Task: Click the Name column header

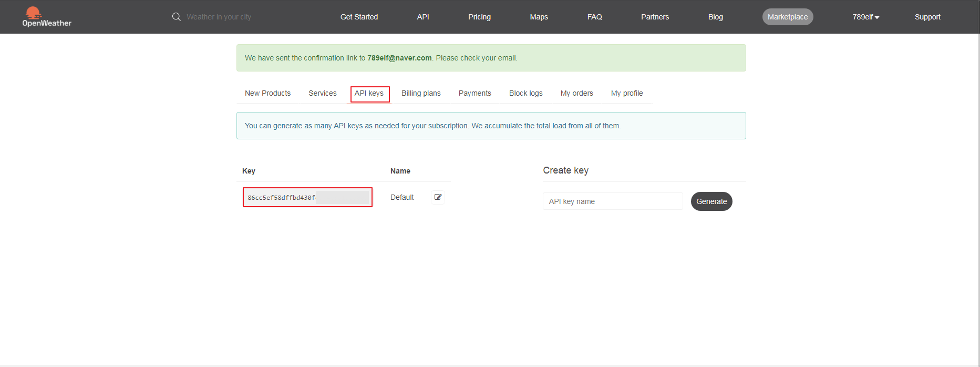Action: click(400, 171)
